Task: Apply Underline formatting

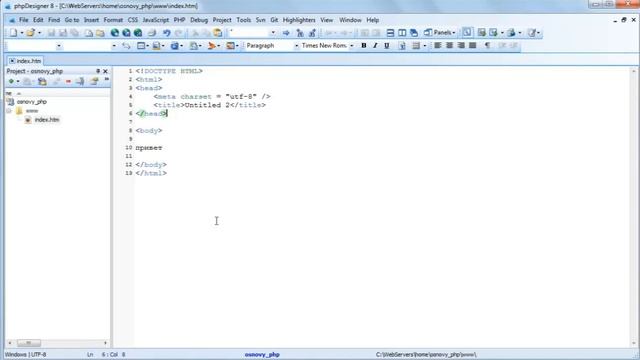Action: (387, 46)
